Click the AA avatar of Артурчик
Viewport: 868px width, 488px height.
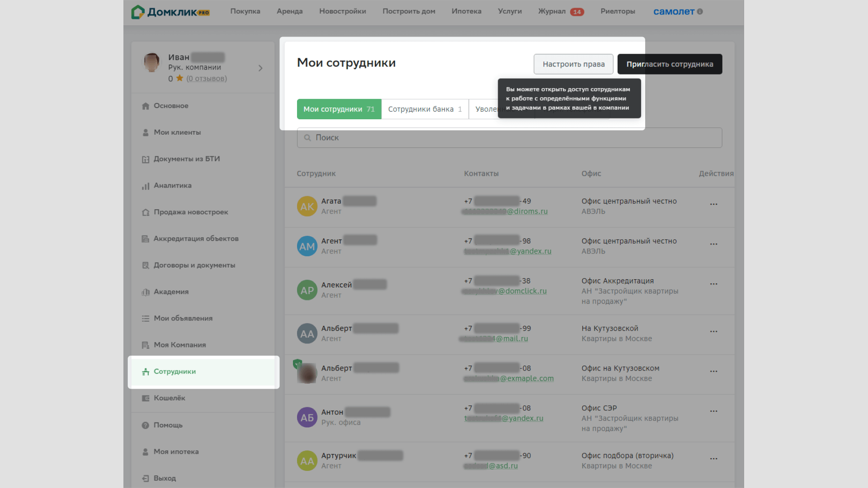[x=307, y=461]
